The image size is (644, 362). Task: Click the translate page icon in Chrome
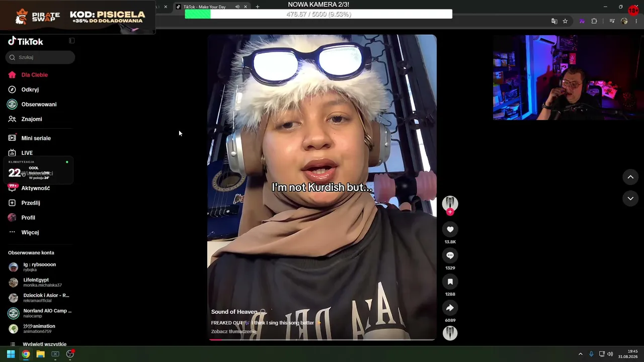tap(554, 21)
